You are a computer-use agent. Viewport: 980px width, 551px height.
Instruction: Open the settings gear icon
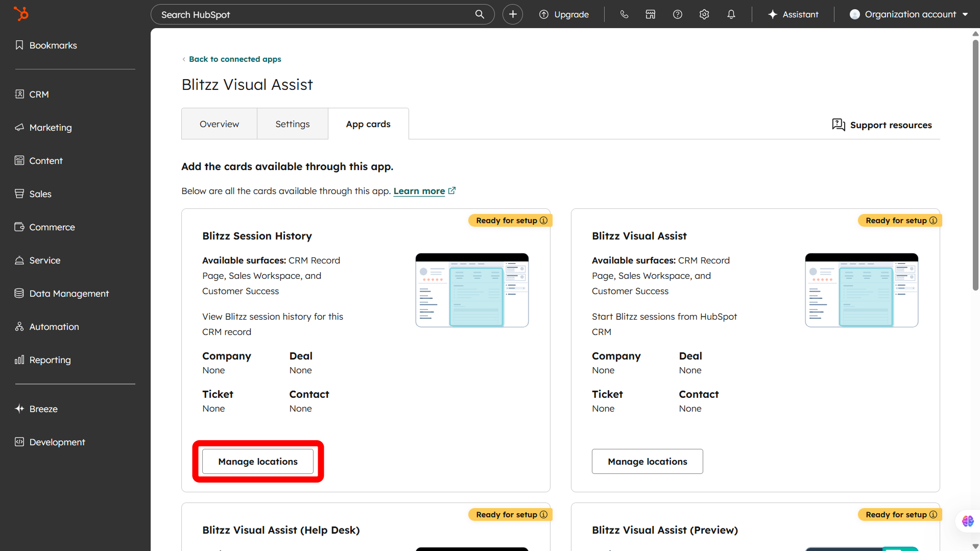704,14
